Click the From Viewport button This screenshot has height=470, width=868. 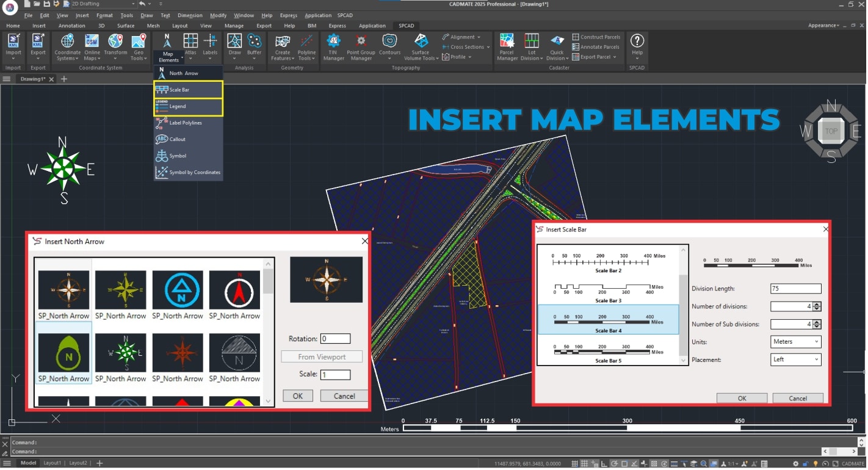(322, 356)
